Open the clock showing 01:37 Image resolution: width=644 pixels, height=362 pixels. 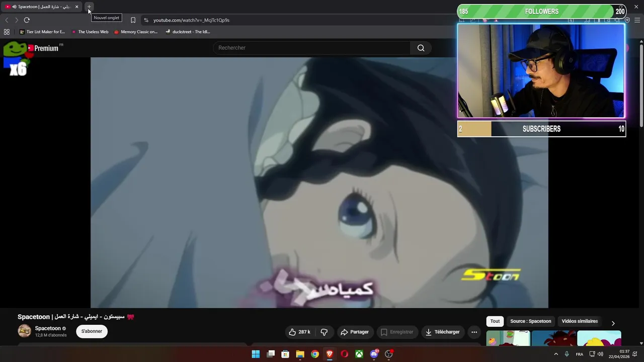[619, 354]
